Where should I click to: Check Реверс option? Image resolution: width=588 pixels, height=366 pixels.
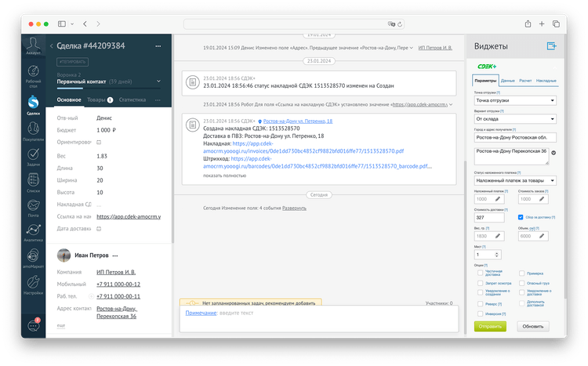point(480,304)
